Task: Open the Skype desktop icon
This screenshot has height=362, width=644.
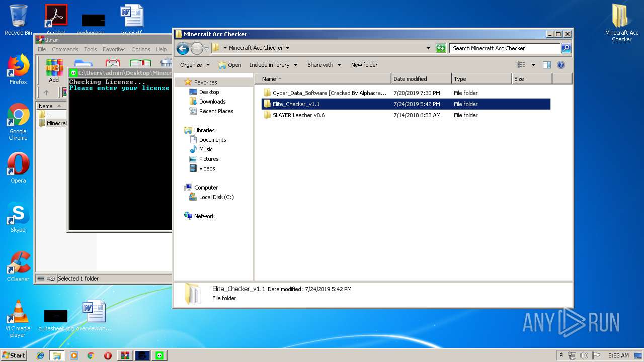Action: coord(18,217)
